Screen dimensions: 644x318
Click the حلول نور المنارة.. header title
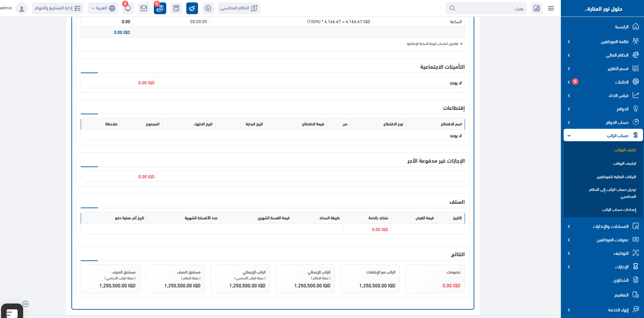(x=603, y=9)
